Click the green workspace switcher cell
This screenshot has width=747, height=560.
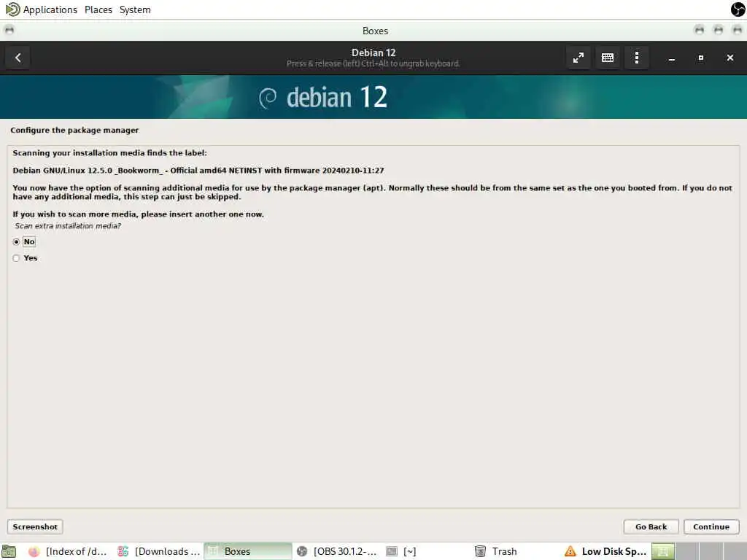tap(662, 551)
